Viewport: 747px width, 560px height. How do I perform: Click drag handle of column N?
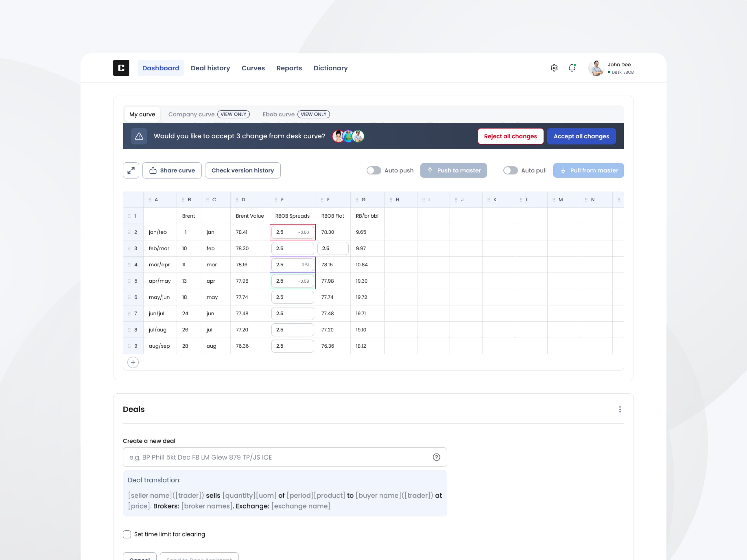tap(586, 199)
